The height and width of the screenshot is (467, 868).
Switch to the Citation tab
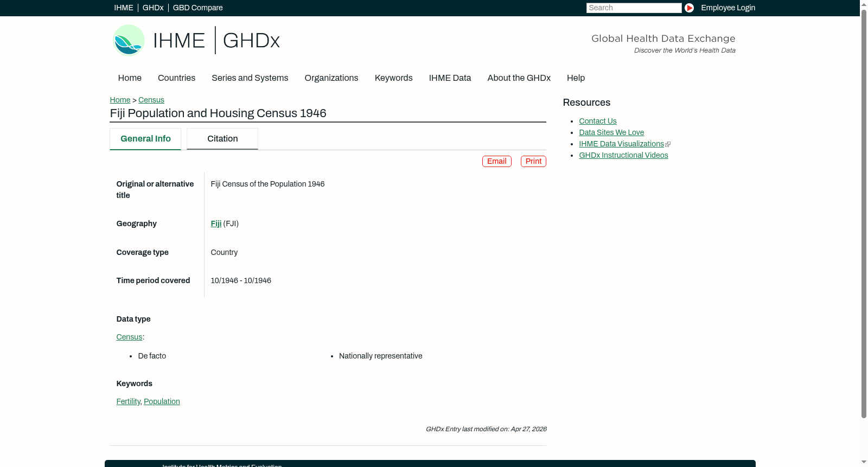point(222,139)
